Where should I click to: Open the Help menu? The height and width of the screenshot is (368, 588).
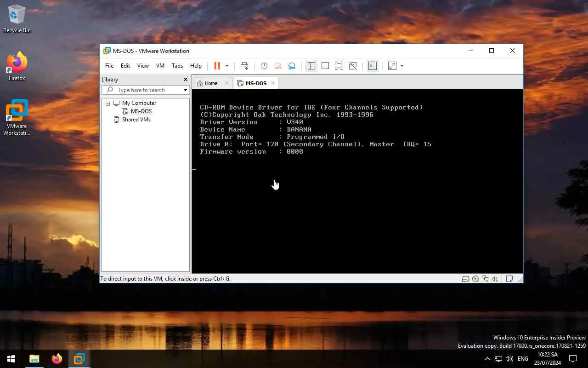point(196,66)
